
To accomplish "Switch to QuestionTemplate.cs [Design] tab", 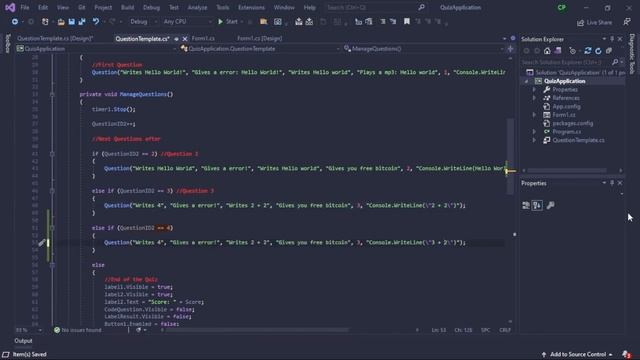I will [55, 38].
